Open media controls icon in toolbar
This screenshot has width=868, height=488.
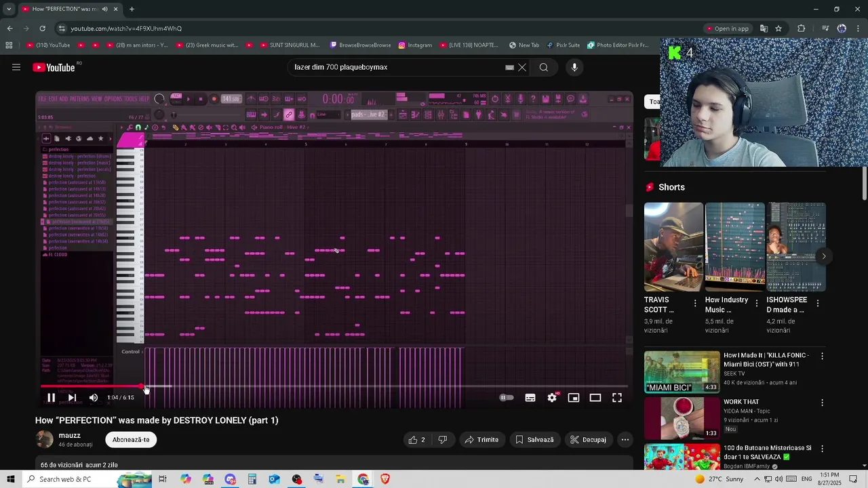point(825,28)
